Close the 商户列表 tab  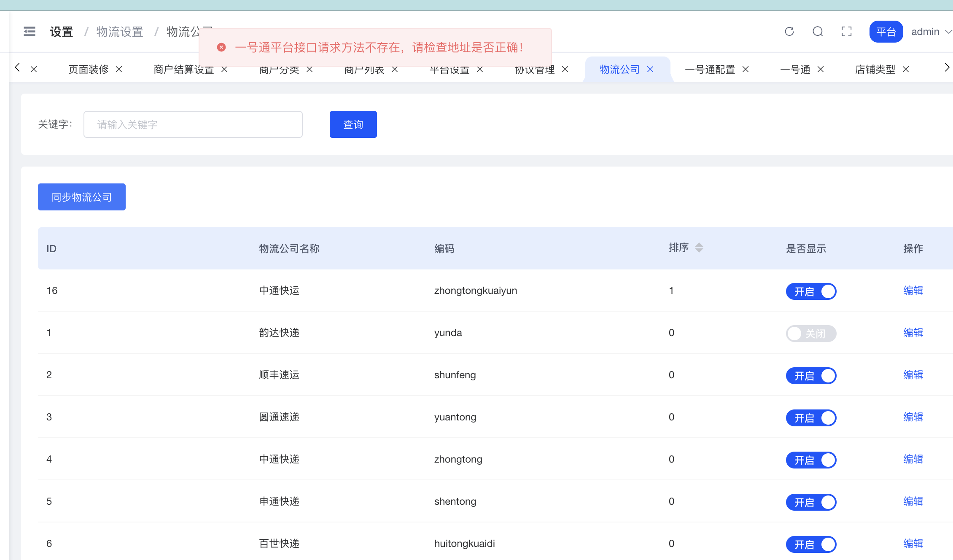click(395, 69)
